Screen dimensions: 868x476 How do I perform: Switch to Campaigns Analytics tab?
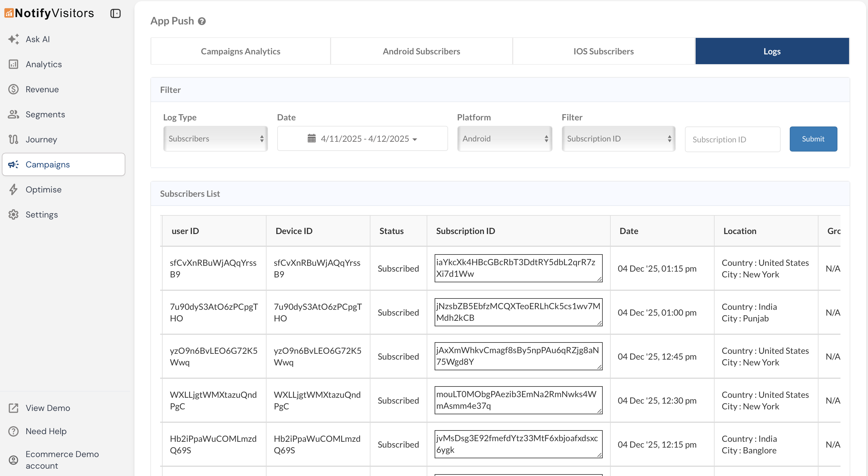coord(240,51)
